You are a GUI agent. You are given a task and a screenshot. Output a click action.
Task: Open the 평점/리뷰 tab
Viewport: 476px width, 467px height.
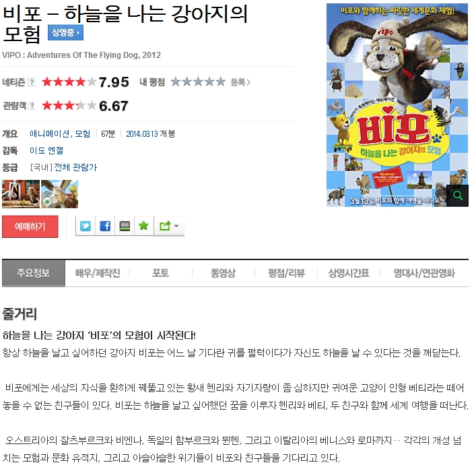coord(286,273)
